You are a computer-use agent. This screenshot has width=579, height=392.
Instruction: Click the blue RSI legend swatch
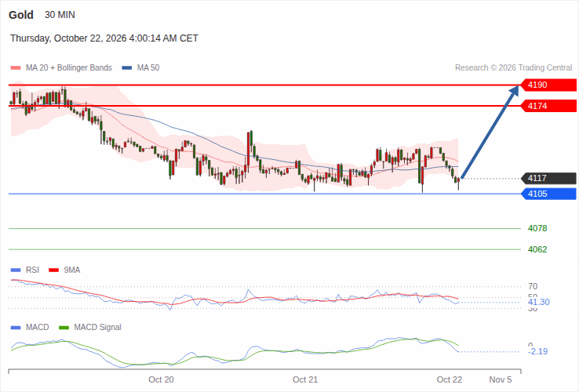click(x=16, y=270)
